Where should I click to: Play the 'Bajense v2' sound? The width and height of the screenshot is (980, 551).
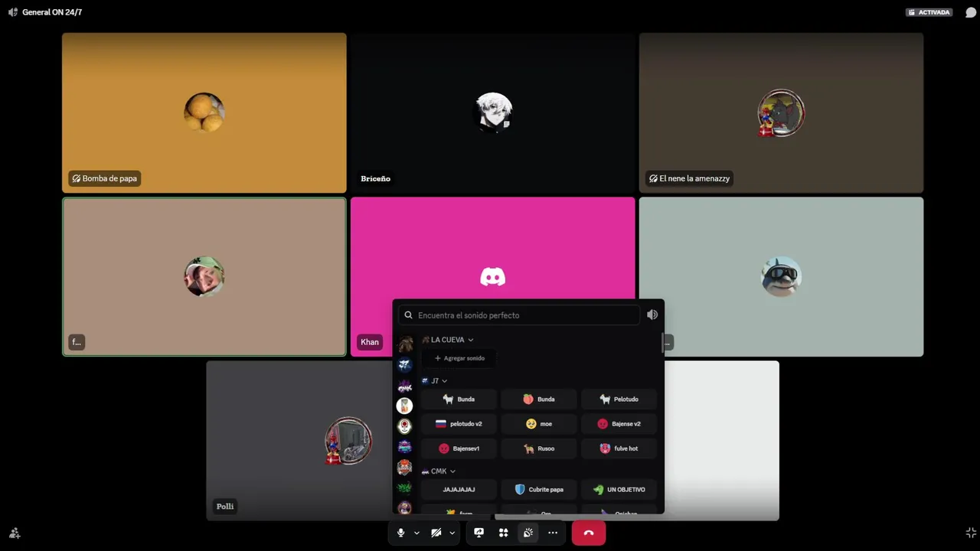click(619, 424)
